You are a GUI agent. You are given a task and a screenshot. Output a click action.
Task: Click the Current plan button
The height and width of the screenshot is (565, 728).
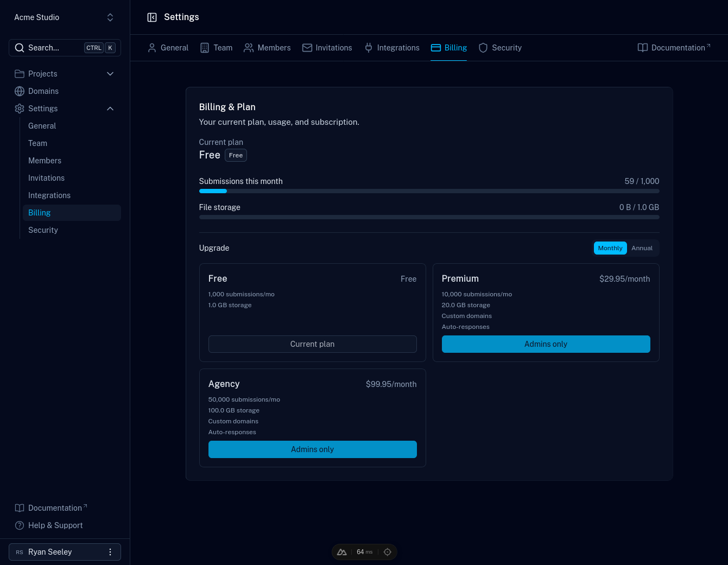pyautogui.click(x=312, y=344)
